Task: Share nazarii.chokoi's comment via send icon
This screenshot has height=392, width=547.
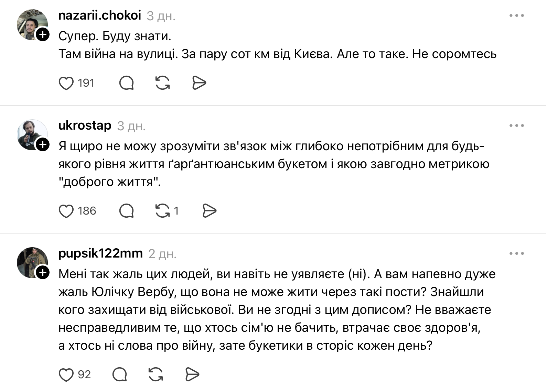Action: pyautogui.click(x=199, y=83)
